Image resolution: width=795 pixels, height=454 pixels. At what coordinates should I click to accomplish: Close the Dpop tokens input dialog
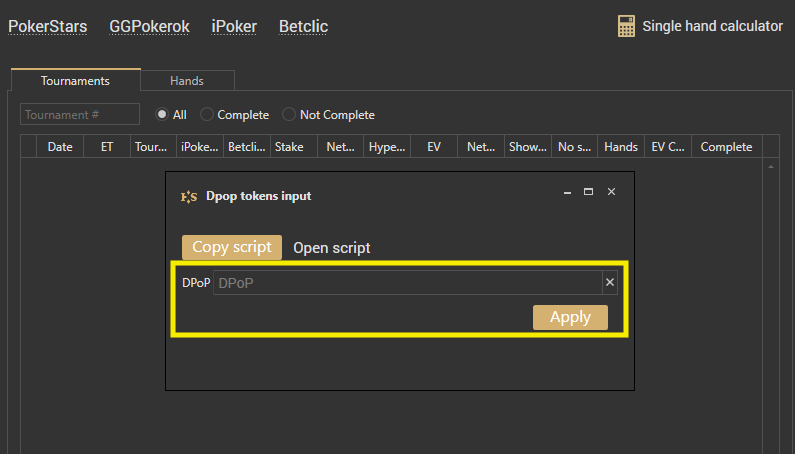click(612, 192)
